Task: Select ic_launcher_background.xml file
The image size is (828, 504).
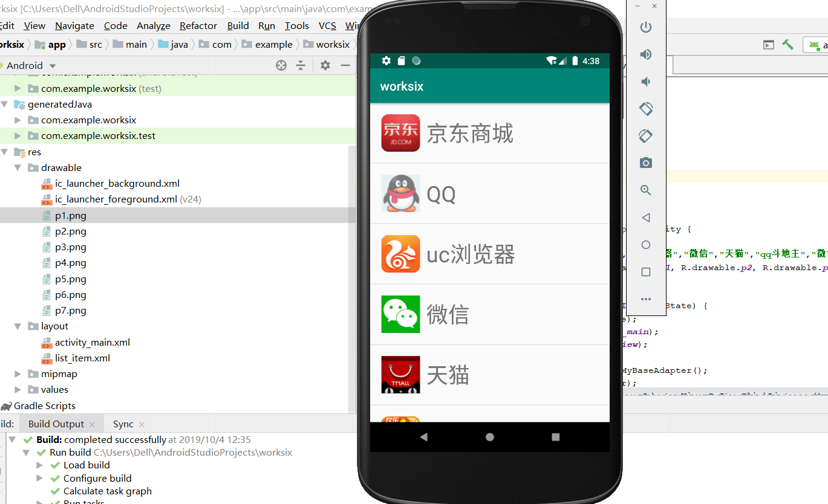Action: pyautogui.click(x=117, y=183)
